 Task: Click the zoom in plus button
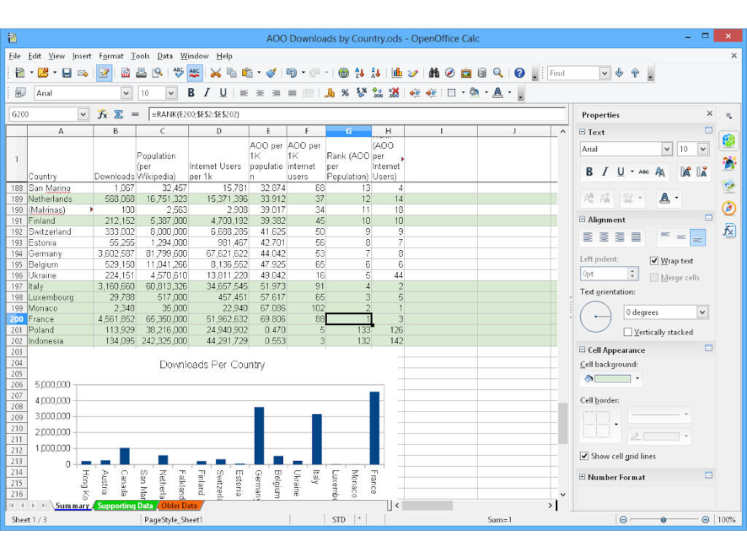pyautogui.click(x=705, y=519)
